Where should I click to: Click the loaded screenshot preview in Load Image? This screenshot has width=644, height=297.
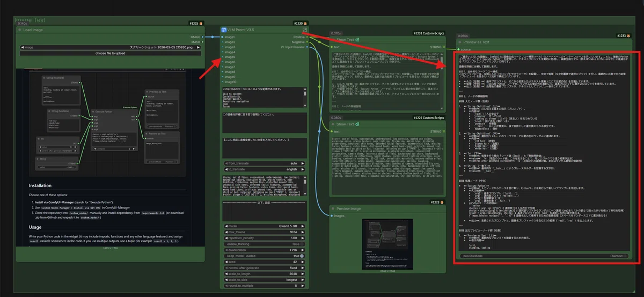click(x=111, y=158)
